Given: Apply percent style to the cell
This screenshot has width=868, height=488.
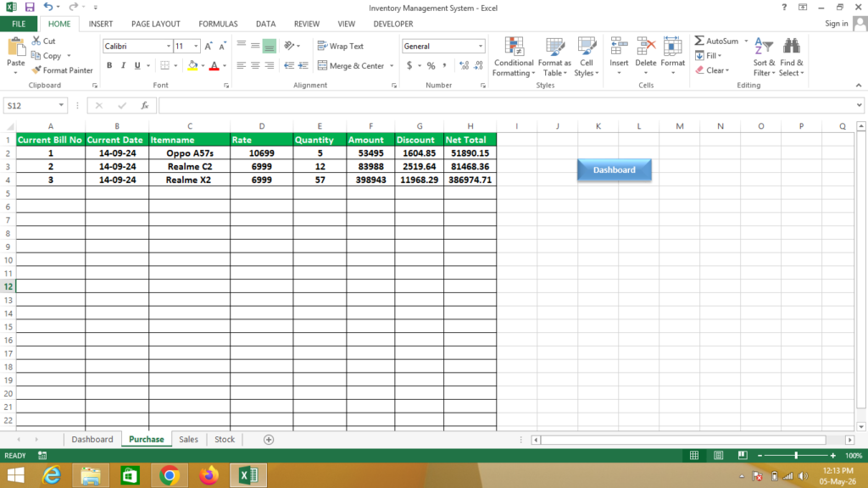Looking at the screenshot, I should point(431,66).
